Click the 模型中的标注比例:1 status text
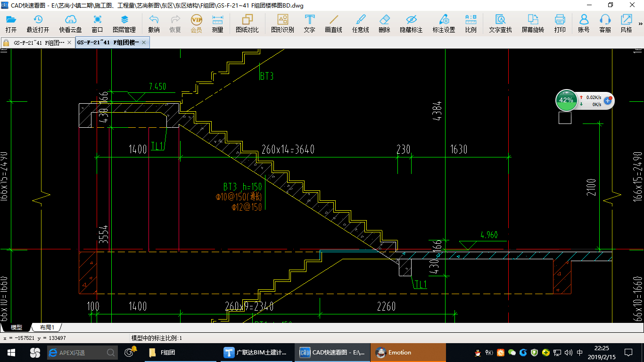 157,338
